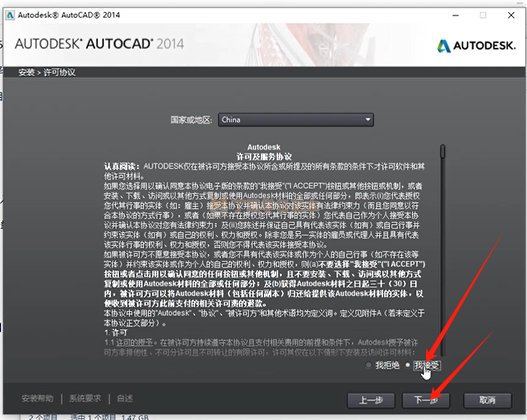Image resolution: width=527 pixels, height=420 pixels.
Task: Click the Autodesk logo in the header
Action: click(x=476, y=45)
